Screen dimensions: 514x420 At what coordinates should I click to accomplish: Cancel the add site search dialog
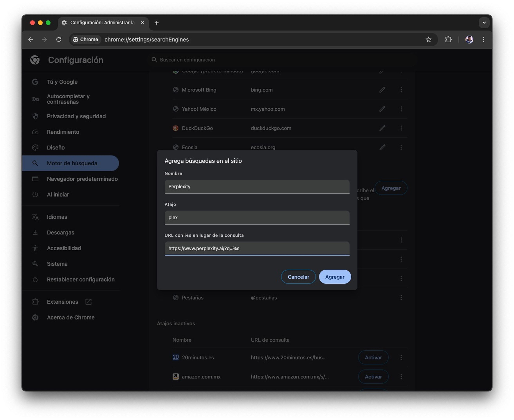pyautogui.click(x=298, y=277)
